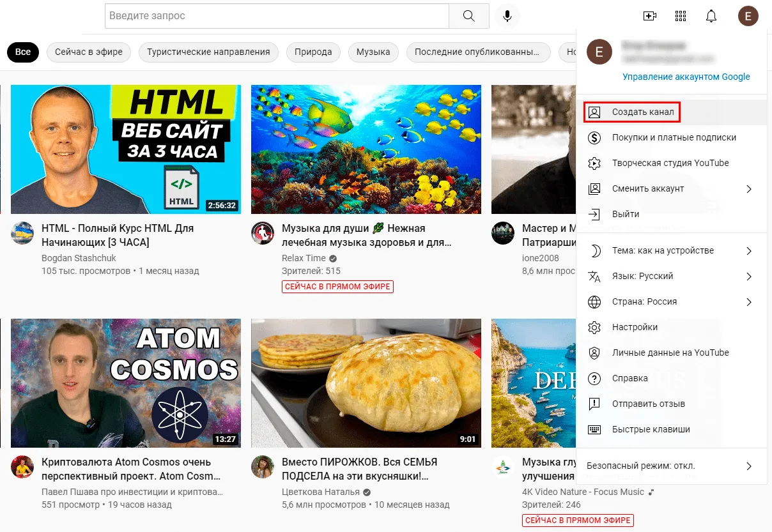772x532 pixels.
Task: Play the coral reef fish thumbnail
Action: (x=366, y=149)
